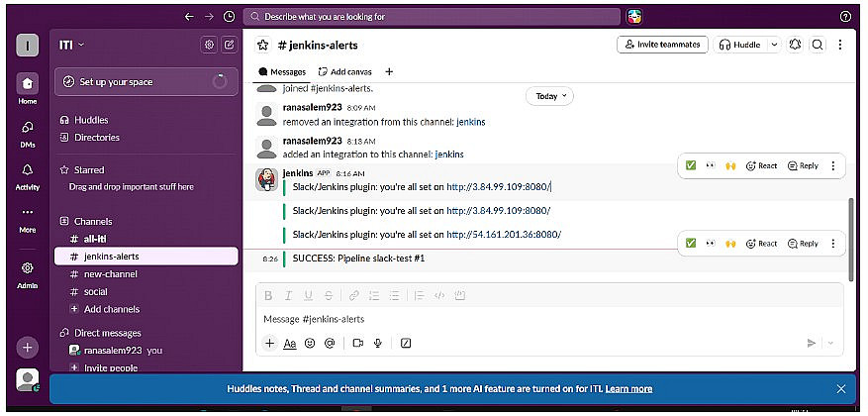Click the search icon in channel header

(x=818, y=45)
